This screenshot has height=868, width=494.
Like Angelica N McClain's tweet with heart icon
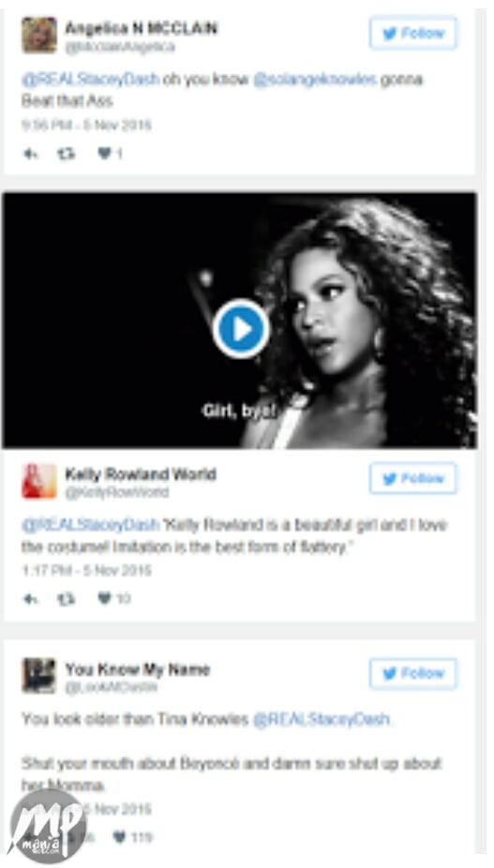point(104,154)
